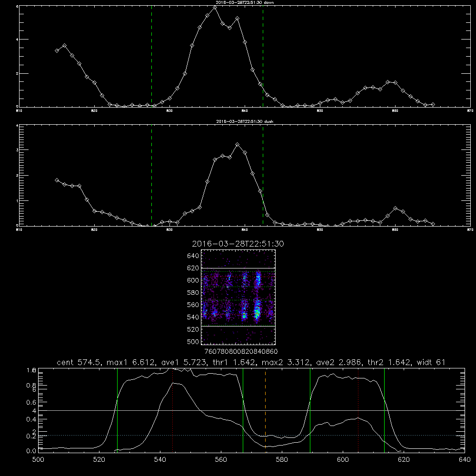Click the left green dashed line in dawn plot

[151, 56]
